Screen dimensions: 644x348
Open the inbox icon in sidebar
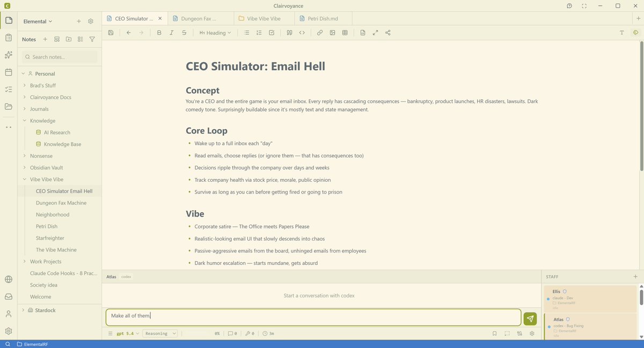pos(8,297)
